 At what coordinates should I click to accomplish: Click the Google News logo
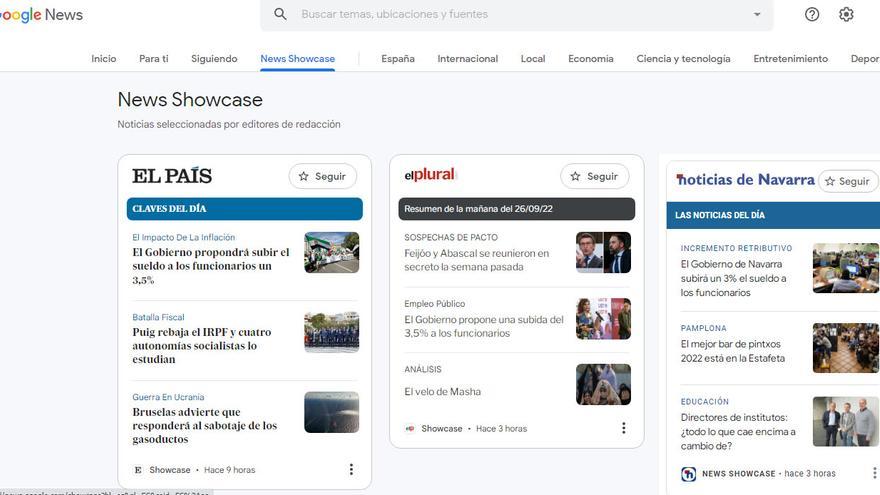[41, 15]
